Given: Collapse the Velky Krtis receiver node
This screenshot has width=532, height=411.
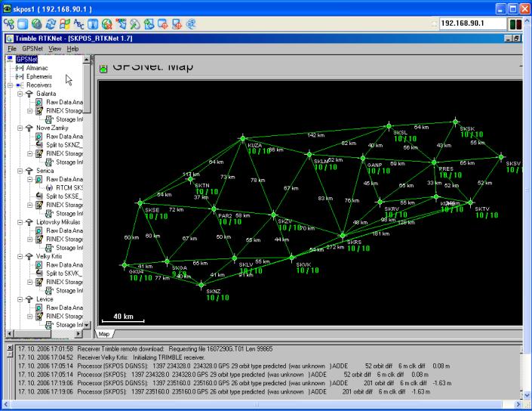Looking at the screenshot, I should pos(20,256).
